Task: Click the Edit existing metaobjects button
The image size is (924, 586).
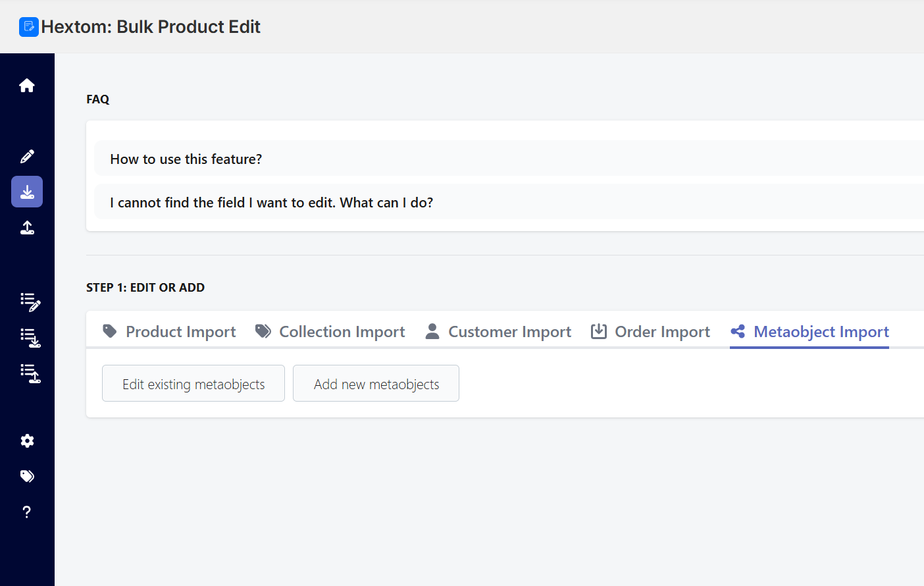Action: [193, 384]
